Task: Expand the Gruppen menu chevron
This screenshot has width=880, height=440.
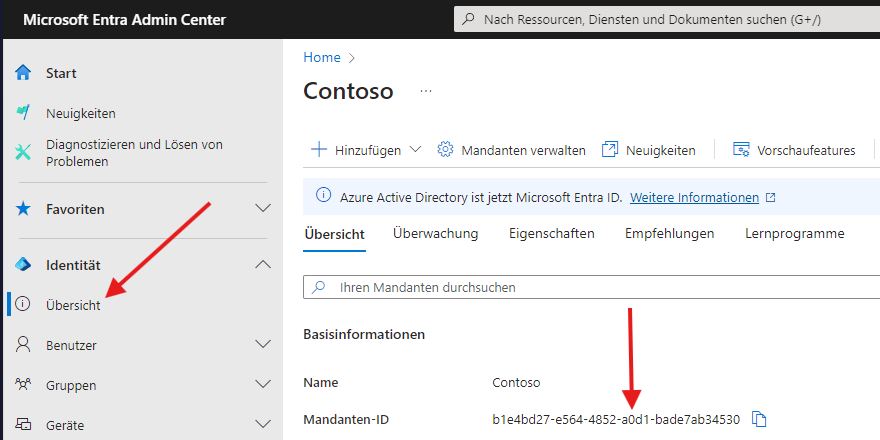Action: (263, 384)
